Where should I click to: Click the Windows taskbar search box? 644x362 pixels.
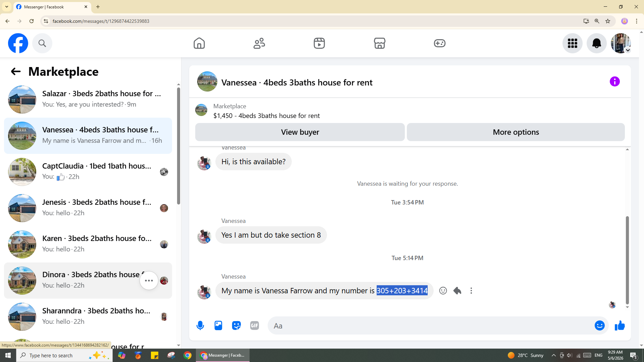tap(64, 355)
